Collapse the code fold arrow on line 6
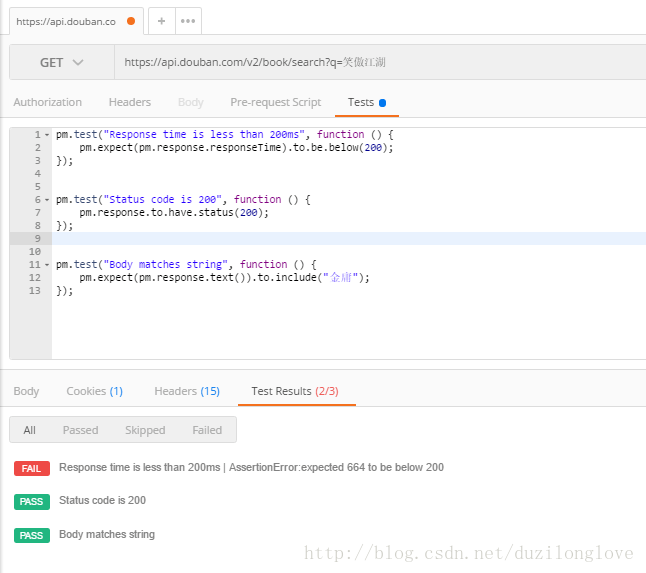 tap(47, 200)
